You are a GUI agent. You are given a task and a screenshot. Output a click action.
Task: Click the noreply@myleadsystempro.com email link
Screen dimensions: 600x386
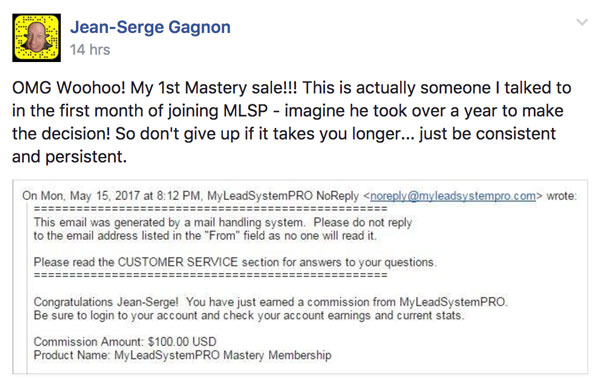453,196
